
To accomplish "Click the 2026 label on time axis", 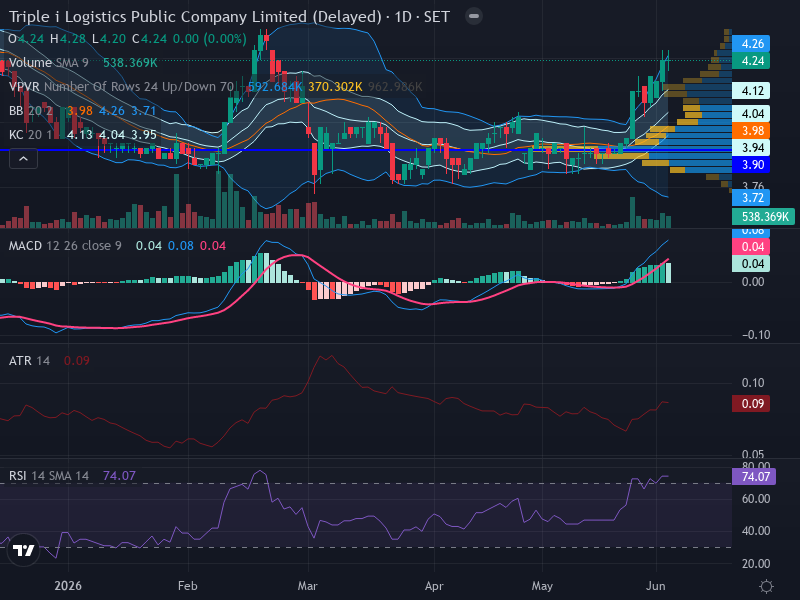I will (x=68, y=586).
